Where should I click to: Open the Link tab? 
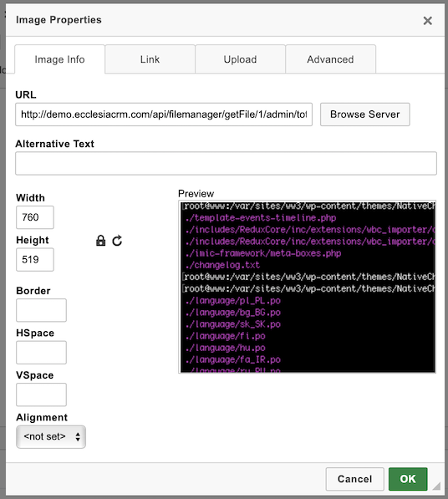(150, 59)
